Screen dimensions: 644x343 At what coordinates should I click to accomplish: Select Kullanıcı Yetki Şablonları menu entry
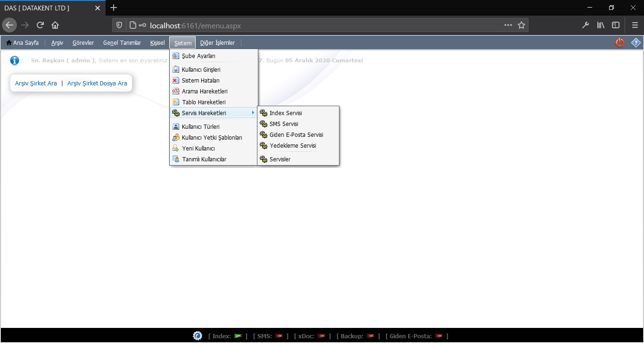[x=212, y=138]
